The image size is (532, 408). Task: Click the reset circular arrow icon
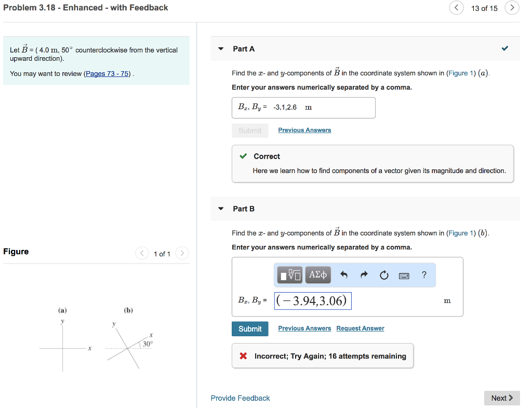tap(384, 275)
